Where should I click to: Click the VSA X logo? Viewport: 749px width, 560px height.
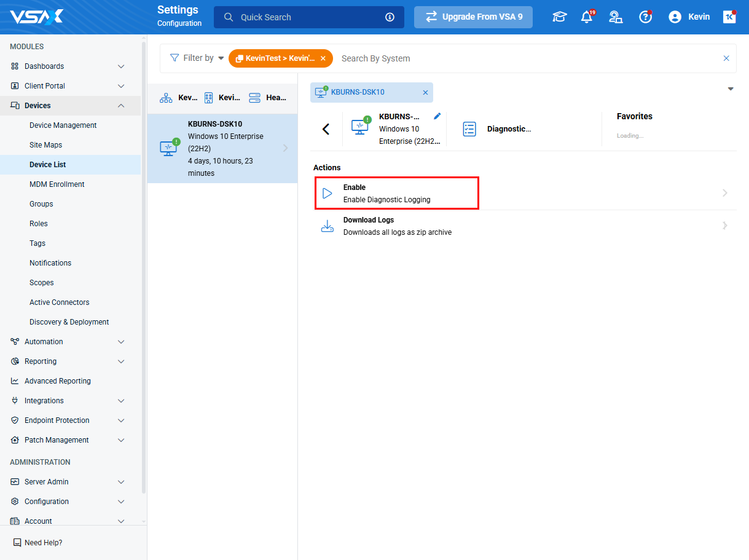tap(36, 17)
